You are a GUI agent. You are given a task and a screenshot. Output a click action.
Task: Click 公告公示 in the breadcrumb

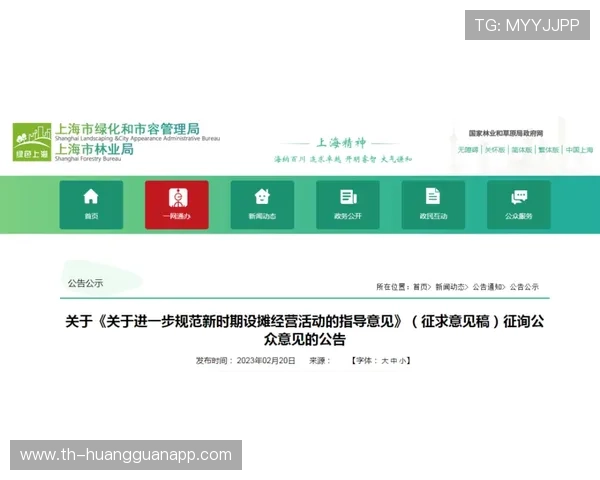pyautogui.click(x=524, y=287)
